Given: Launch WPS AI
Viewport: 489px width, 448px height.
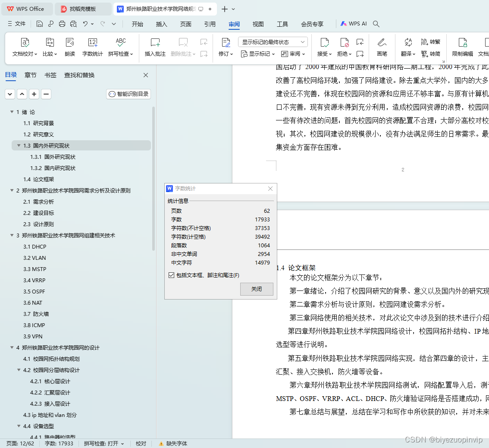Looking at the screenshot, I should (354, 24).
